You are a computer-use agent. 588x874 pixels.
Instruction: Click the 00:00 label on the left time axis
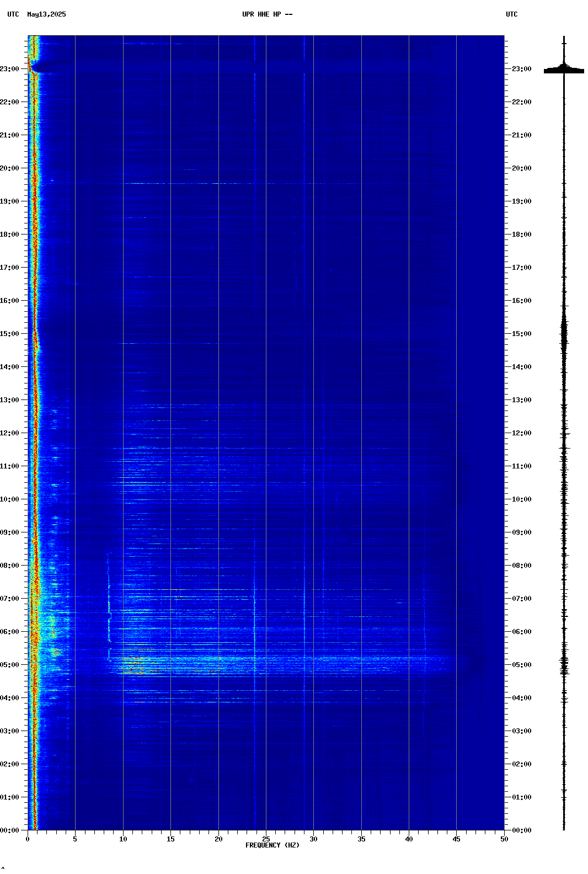click(9, 830)
